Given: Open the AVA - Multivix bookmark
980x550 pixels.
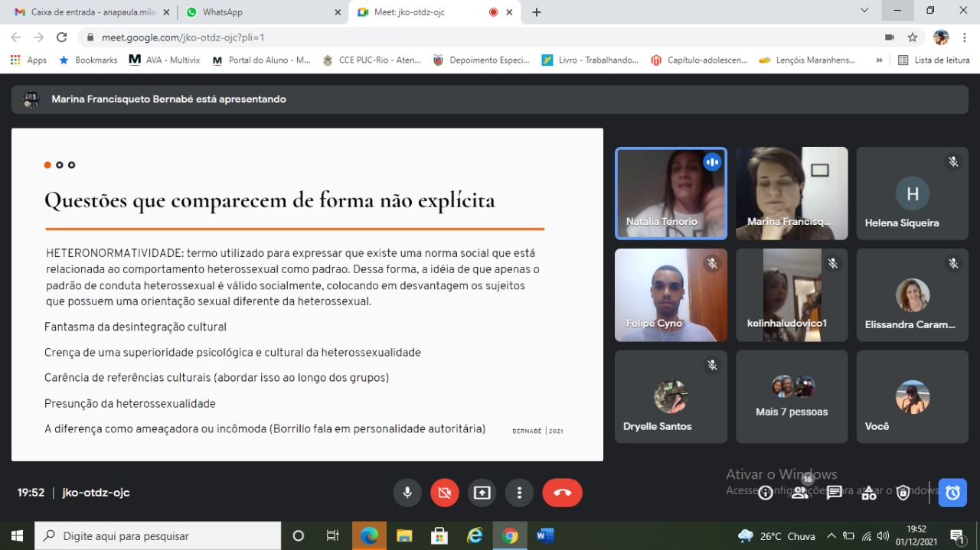Looking at the screenshot, I should pyautogui.click(x=165, y=60).
